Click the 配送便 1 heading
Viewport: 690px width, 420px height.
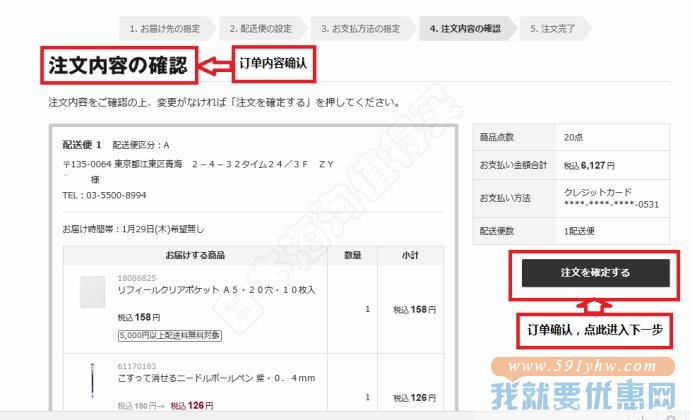tap(82, 145)
